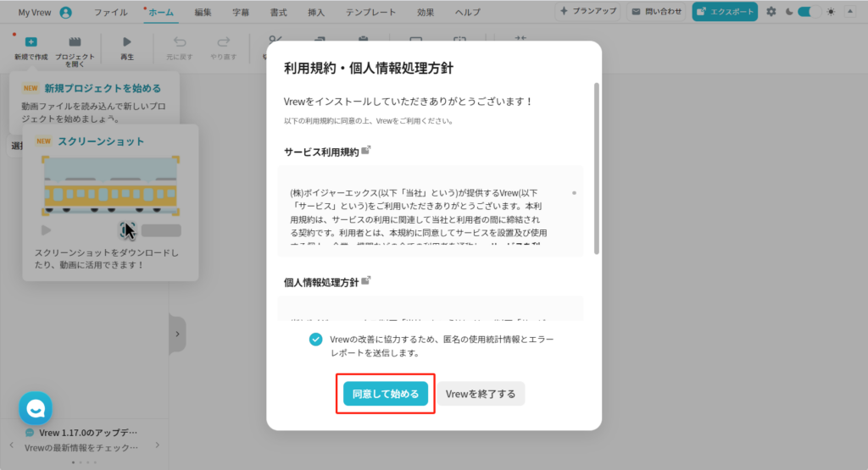868x470 pixels.
Task: Expand the side panel chevron handle
Action: (x=177, y=334)
